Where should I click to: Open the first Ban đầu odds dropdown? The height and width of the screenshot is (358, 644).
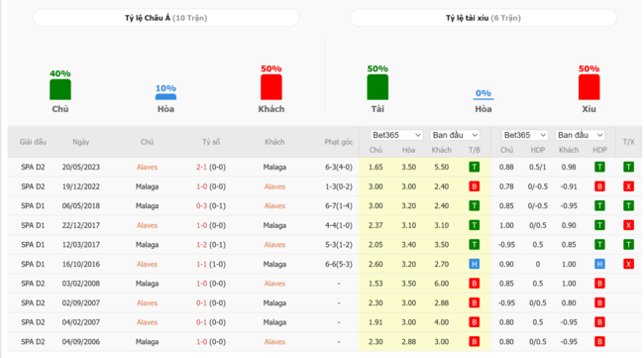pyautogui.click(x=455, y=135)
